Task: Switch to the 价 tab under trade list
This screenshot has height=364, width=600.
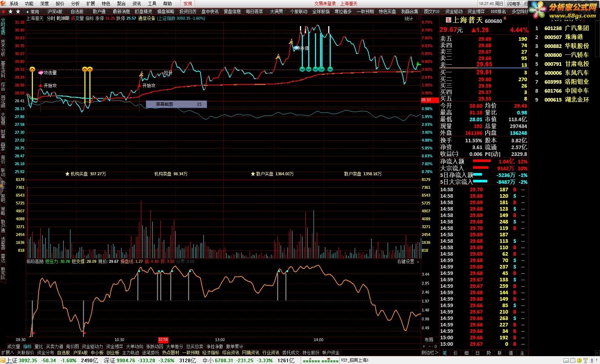Action: (456, 353)
